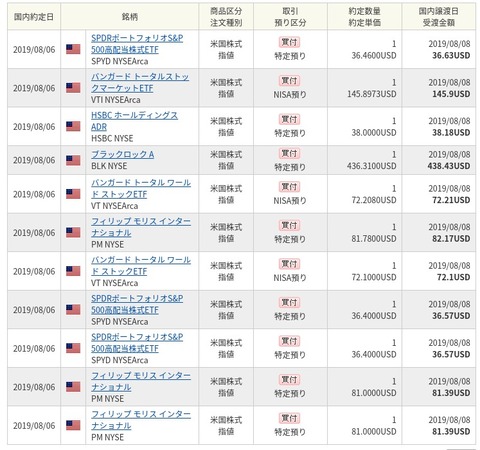Click the 銘柄 column header
480x450 pixels.
(130, 17)
